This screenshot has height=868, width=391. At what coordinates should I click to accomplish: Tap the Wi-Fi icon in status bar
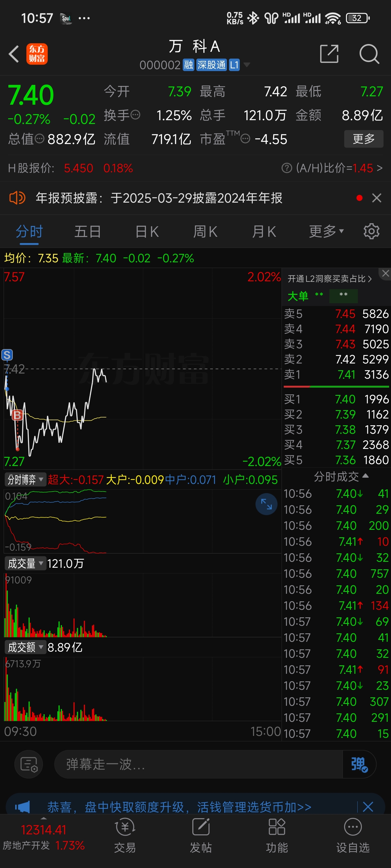point(333,18)
